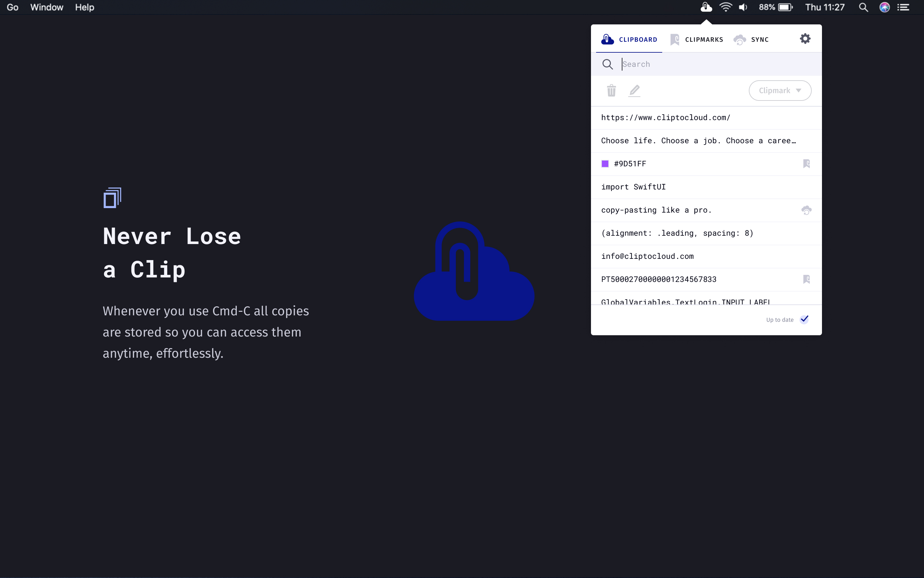Select the PT50002700000001234567833 clip
The width and height of the screenshot is (924, 578).
(x=706, y=280)
